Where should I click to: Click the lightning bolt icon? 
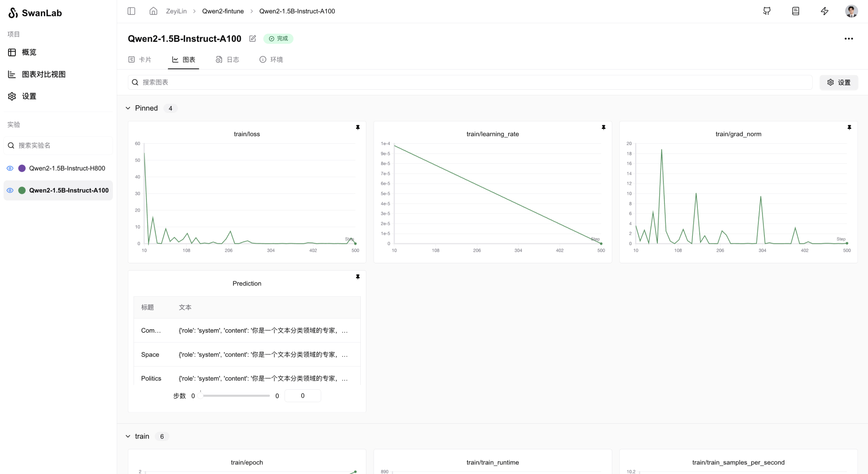(824, 11)
